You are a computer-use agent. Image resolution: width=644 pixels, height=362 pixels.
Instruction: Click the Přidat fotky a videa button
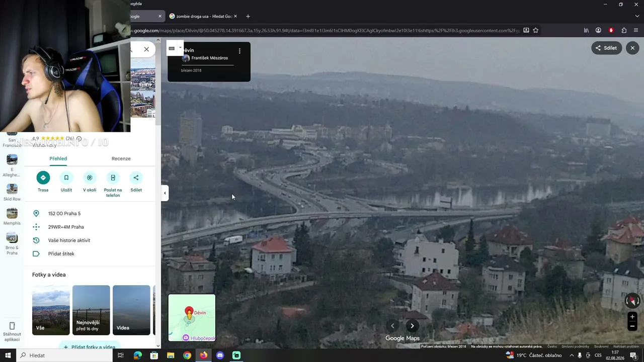click(x=90, y=347)
